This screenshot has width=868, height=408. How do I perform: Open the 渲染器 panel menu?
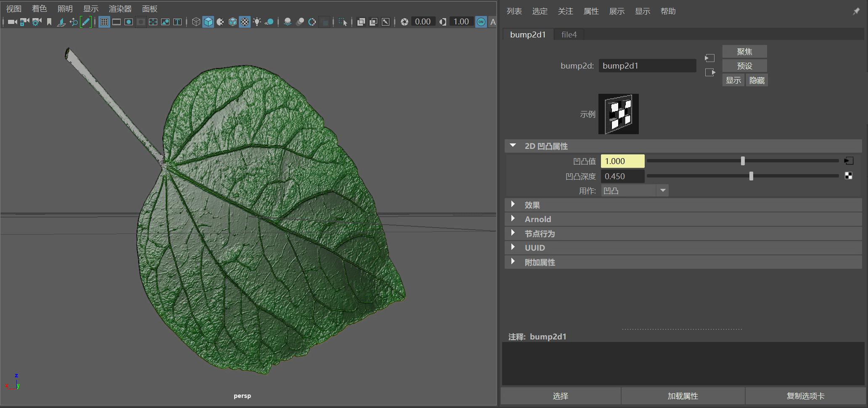coord(120,8)
